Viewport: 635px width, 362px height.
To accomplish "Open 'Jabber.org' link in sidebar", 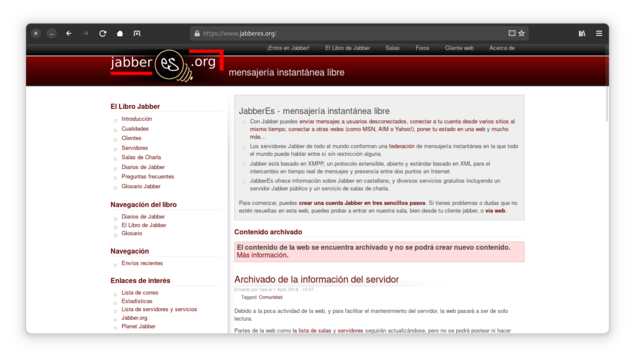I will pos(134,318).
